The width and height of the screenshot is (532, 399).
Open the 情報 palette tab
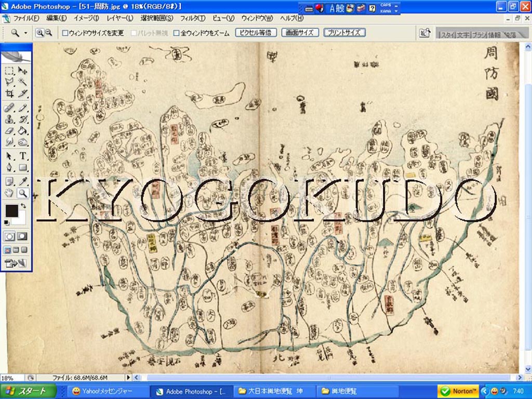[x=495, y=35]
